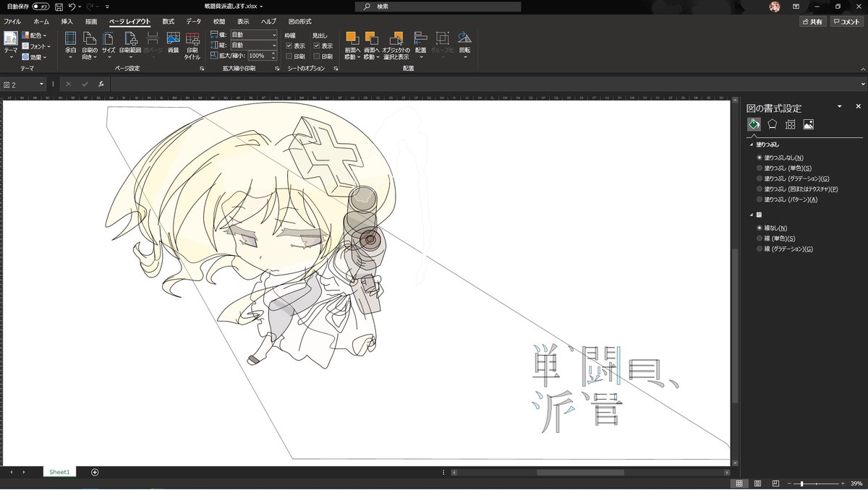Select Picture tab icon in format pane
The height and width of the screenshot is (490, 868).
click(x=809, y=124)
